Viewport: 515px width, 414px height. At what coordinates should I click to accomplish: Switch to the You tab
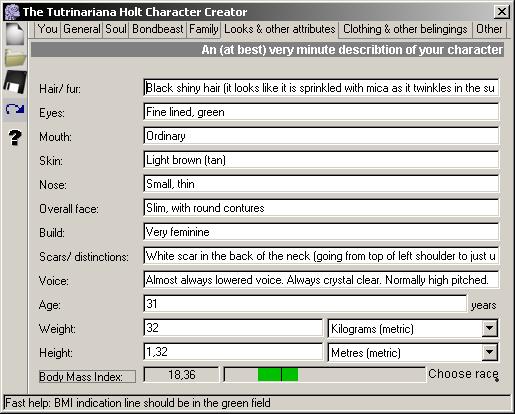tap(48, 29)
